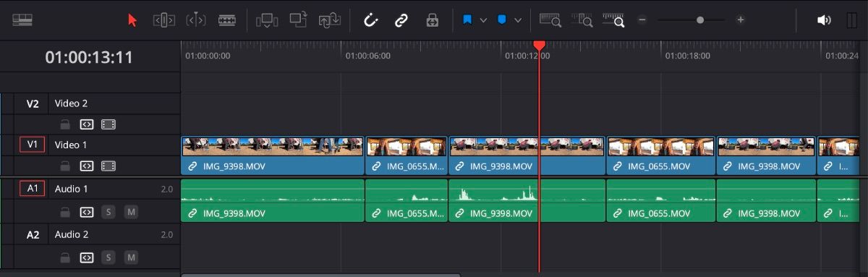
Task: Click the Video 1 track name
Action: 71,145
